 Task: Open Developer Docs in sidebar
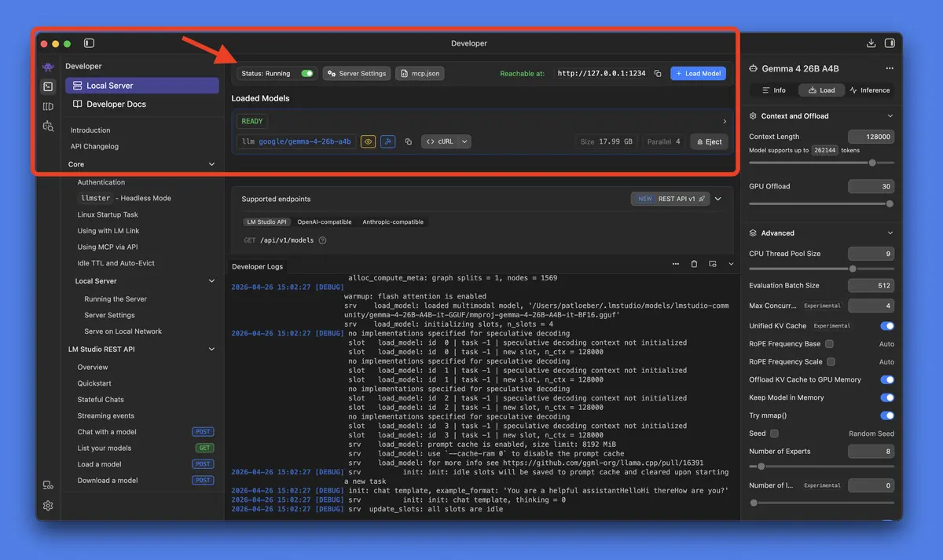tap(142, 104)
